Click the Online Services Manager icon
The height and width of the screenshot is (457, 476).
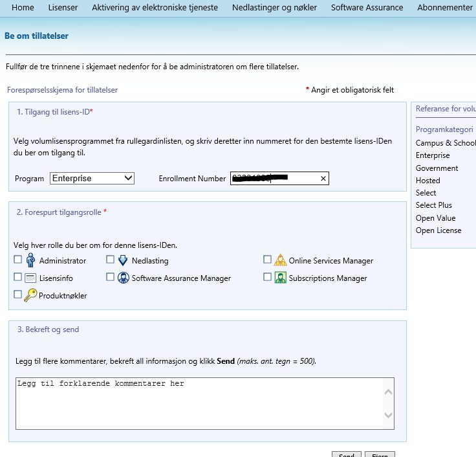pos(280,260)
